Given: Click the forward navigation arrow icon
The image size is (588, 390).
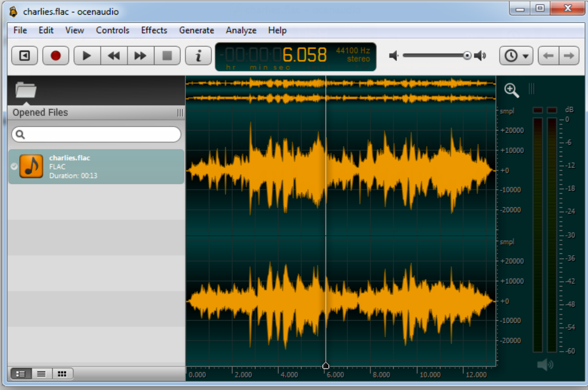Looking at the screenshot, I should pyautogui.click(x=569, y=55).
